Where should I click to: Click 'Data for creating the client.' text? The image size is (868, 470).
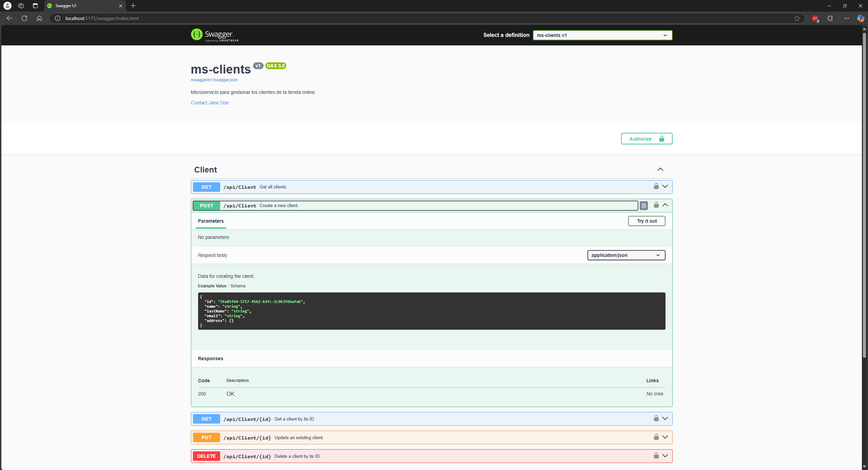coord(226,276)
